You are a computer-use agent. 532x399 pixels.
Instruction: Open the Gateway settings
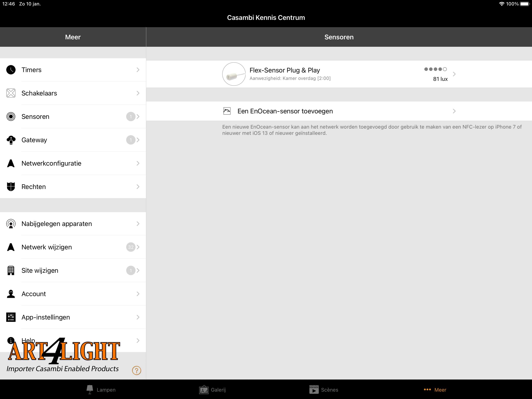pyautogui.click(x=73, y=139)
